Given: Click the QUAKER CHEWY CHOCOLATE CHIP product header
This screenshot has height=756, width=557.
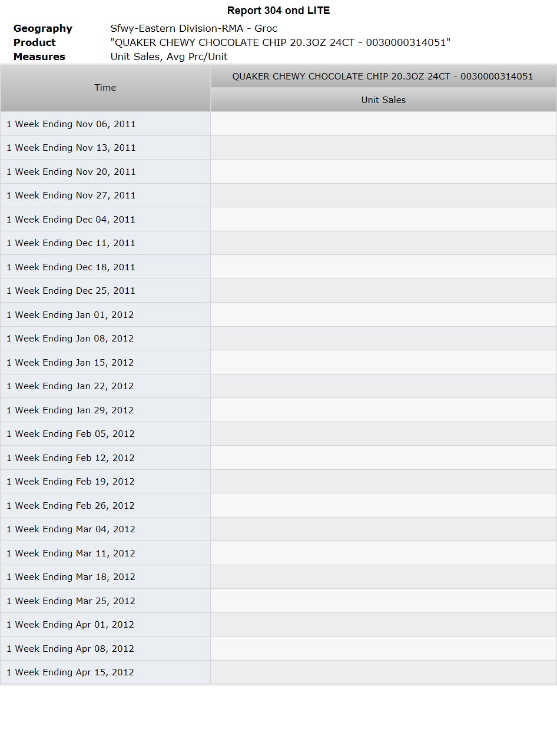Looking at the screenshot, I should point(383,77).
